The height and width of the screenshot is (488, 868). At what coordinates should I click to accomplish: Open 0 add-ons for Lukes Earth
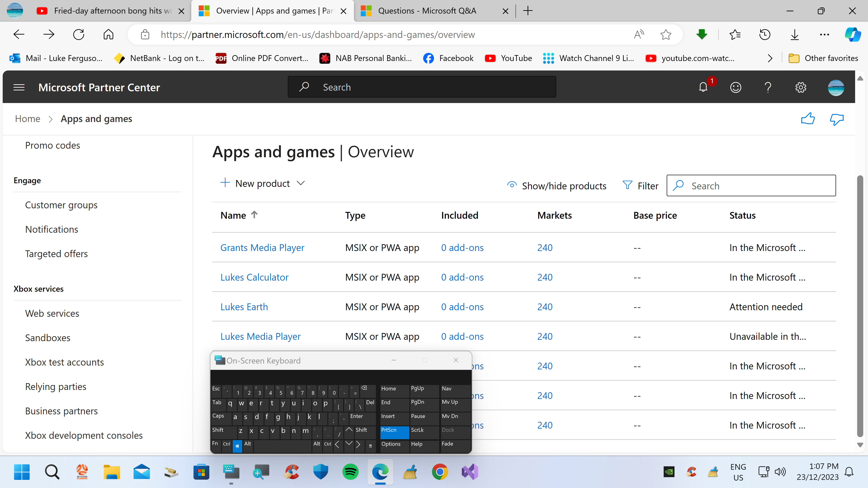coord(462,307)
